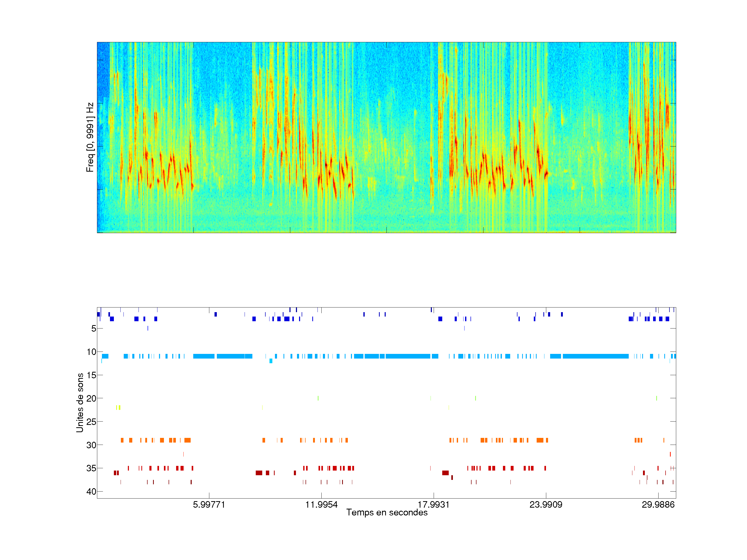
Task: Click the y-axis tick label 35
Action: (92, 468)
